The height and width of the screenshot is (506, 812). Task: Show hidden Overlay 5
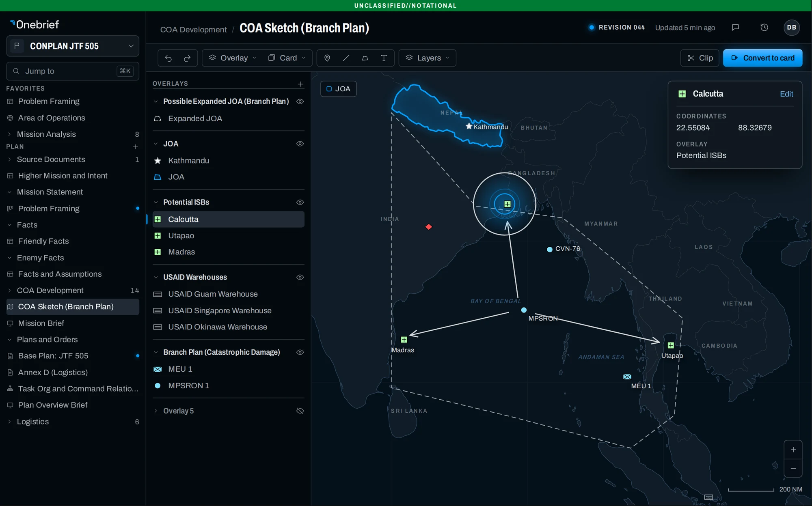pos(300,411)
